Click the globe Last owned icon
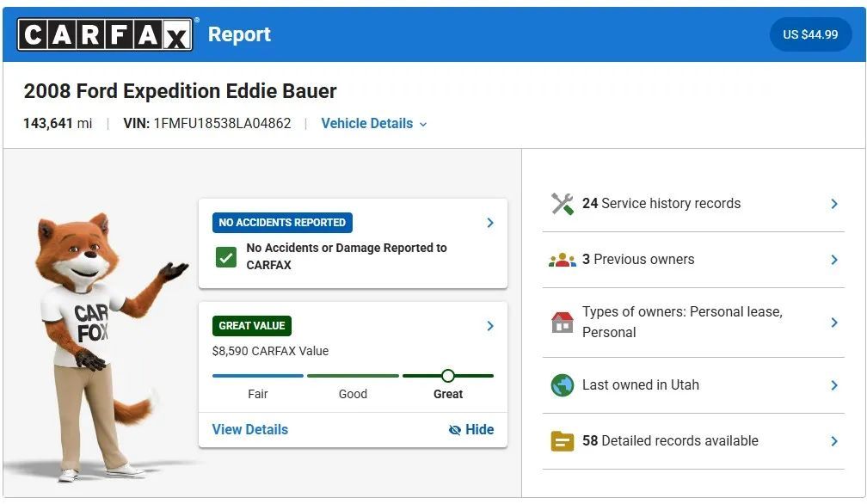This screenshot has height=504, width=867. click(x=562, y=385)
